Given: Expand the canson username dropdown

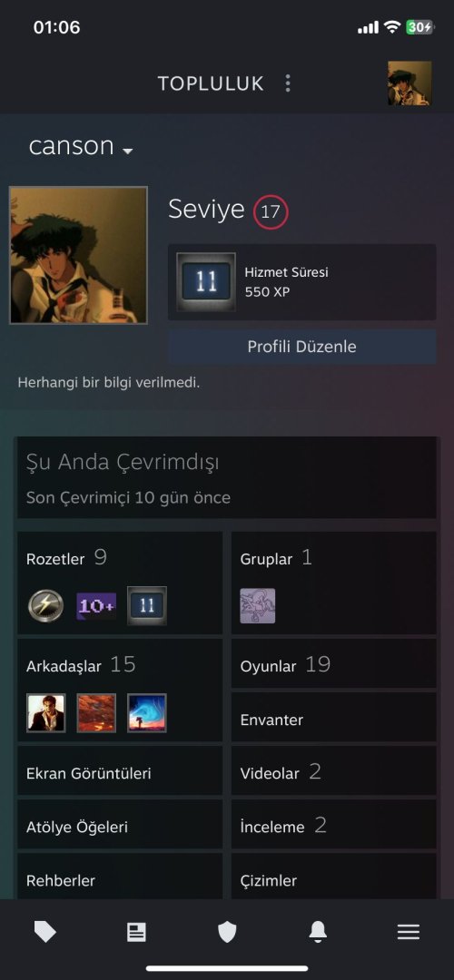Looking at the screenshot, I should click(x=81, y=146).
